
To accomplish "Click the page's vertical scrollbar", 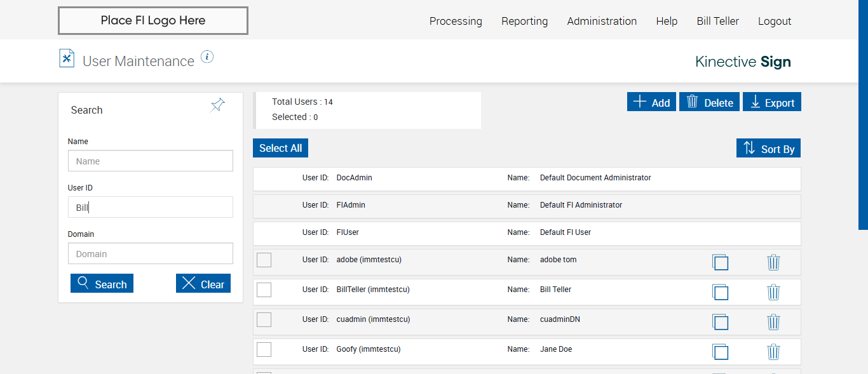I will click(863, 114).
